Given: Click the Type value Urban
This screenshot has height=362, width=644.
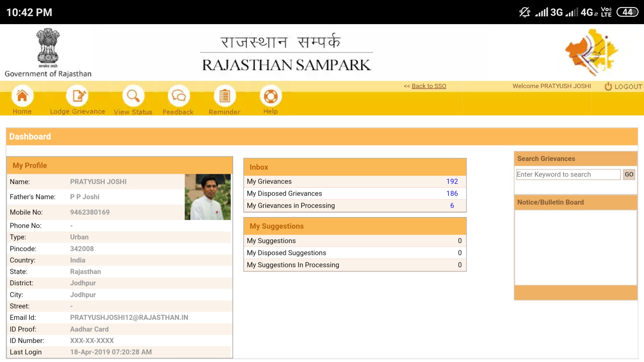Looking at the screenshot, I should click(79, 237).
